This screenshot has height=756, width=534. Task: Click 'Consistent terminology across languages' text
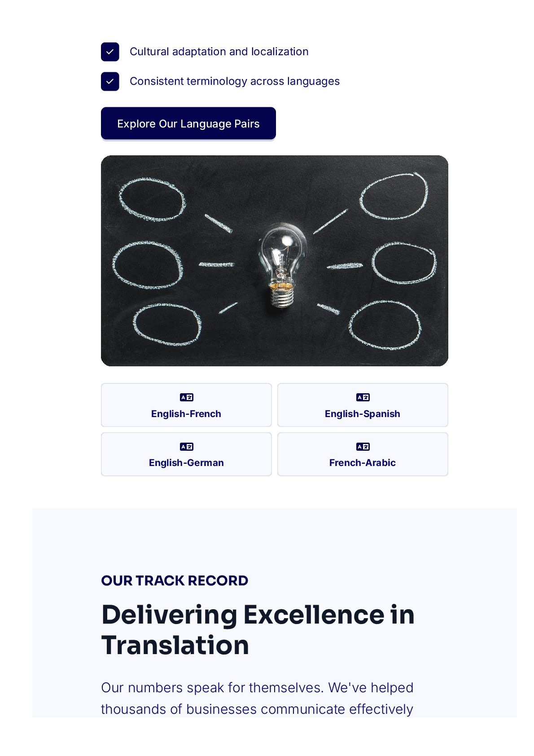(234, 81)
